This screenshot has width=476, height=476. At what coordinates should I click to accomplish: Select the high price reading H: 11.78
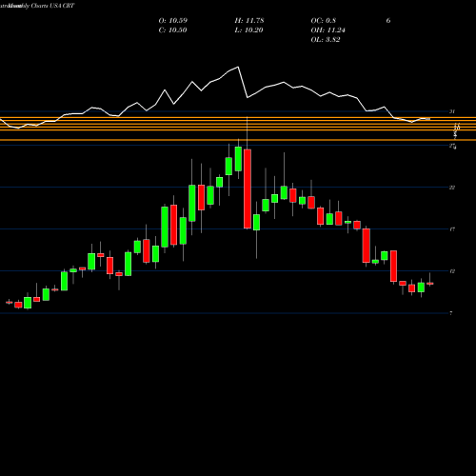249,21
